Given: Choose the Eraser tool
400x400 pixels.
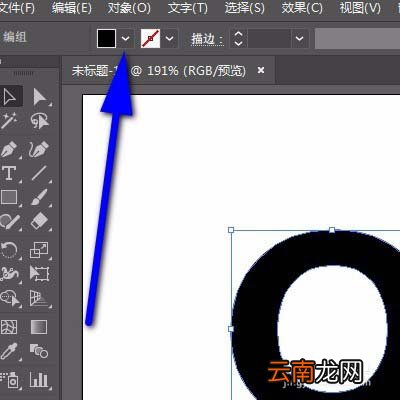Looking at the screenshot, I should pyautogui.click(x=40, y=221).
